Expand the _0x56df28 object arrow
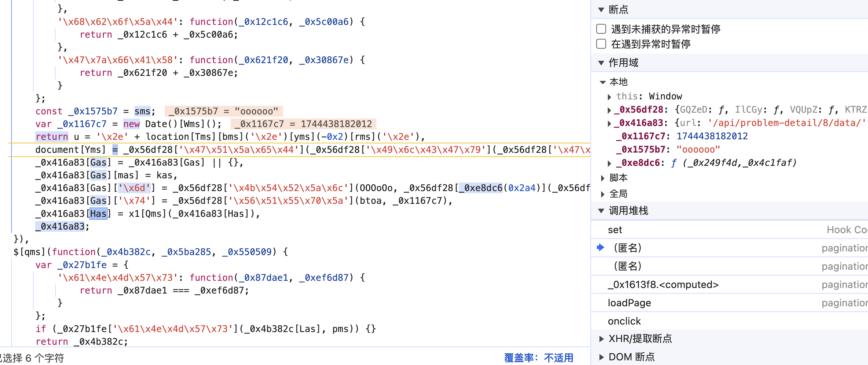868x365 pixels. click(x=609, y=110)
